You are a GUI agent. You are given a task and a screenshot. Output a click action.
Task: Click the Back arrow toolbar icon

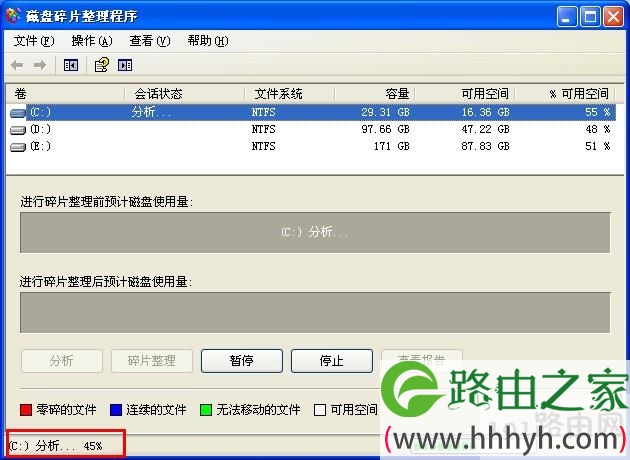click(x=17, y=65)
